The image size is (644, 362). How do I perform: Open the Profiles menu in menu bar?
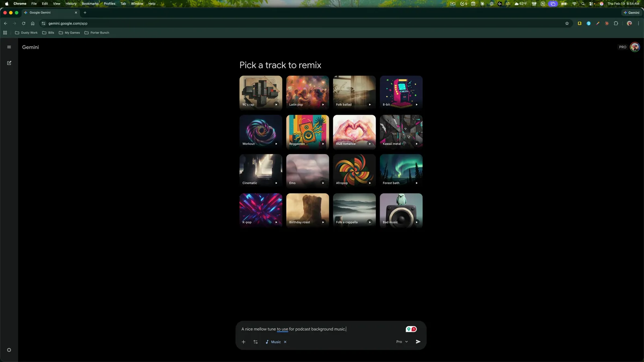pos(109,4)
